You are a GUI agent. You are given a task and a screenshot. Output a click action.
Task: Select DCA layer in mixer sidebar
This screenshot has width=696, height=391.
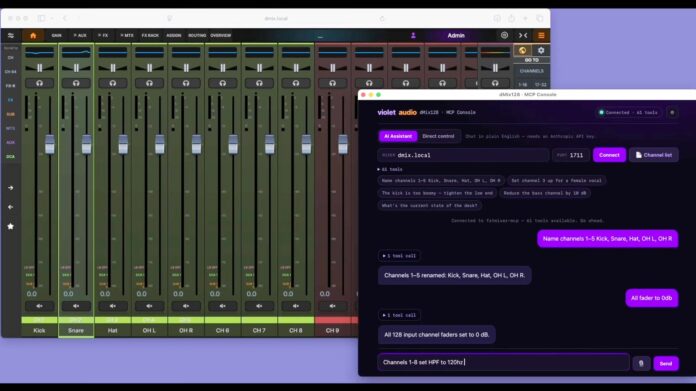(x=10, y=157)
